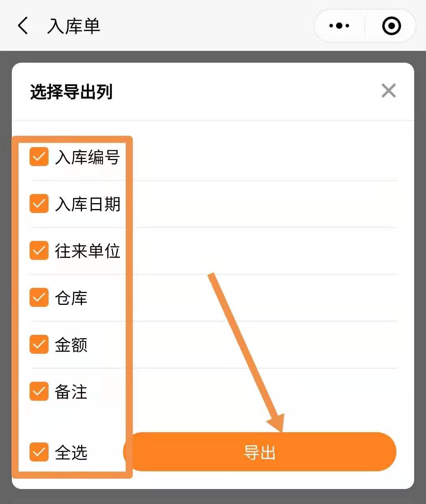Click the 入库编号 text label
The height and width of the screenshot is (504, 426).
click(x=88, y=157)
